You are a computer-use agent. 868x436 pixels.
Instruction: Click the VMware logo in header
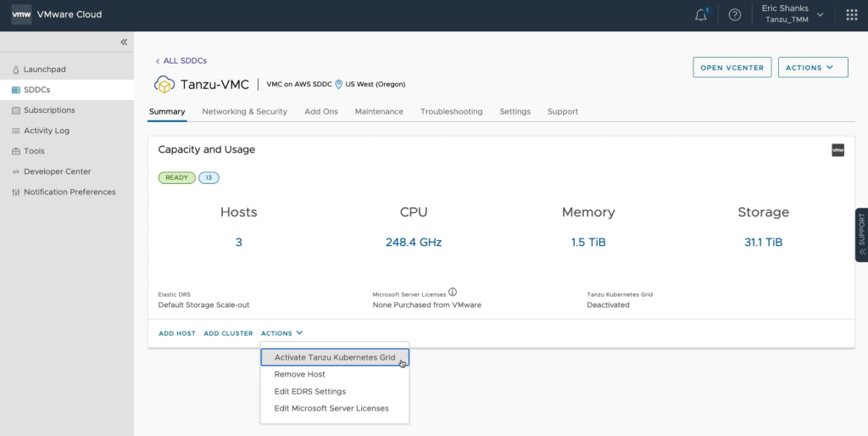[21, 14]
